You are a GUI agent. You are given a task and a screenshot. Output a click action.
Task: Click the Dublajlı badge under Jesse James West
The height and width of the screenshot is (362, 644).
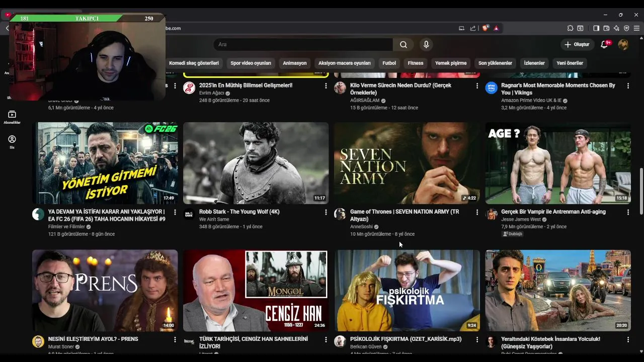[512, 234]
